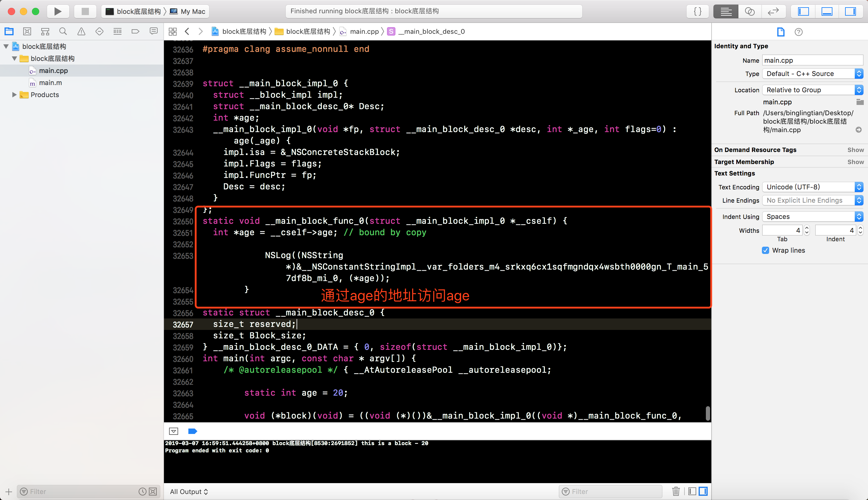Select main.m in the file navigator
Image resolution: width=868 pixels, height=500 pixels.
click(x=50, y=83)
